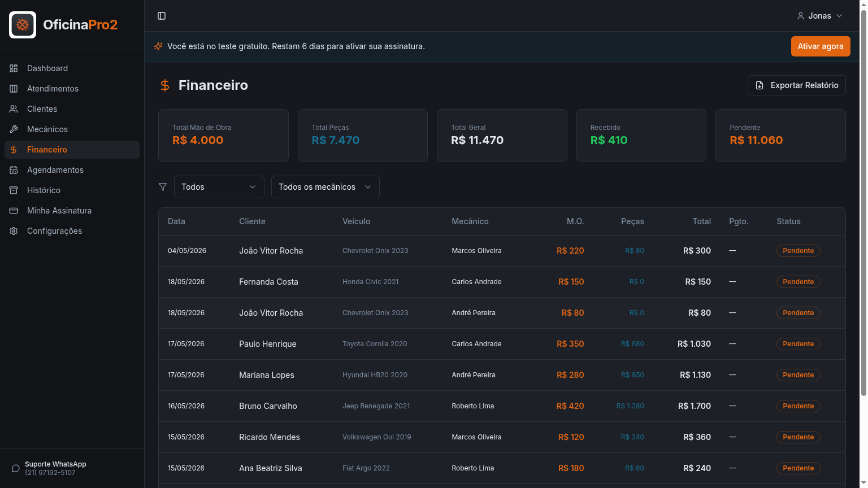
Task: Open Clientes in the sidebar
Action: (x=72, y=109)
